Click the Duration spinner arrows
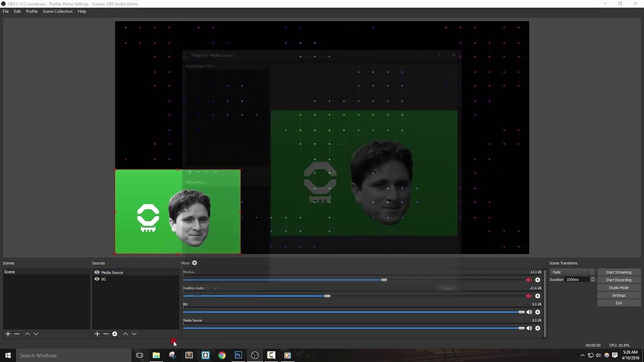The width and height of the screenshot is (644, 362). point(592,280)
